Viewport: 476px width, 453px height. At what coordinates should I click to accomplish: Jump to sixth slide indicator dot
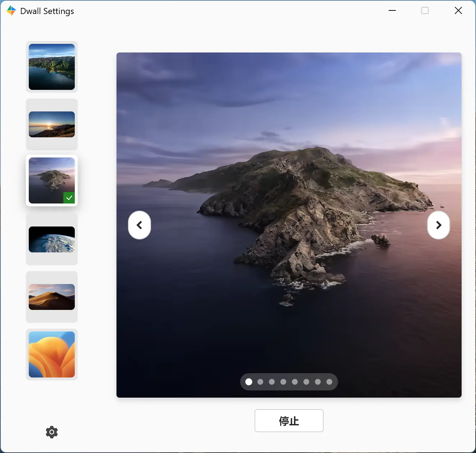tap(306, 382)
